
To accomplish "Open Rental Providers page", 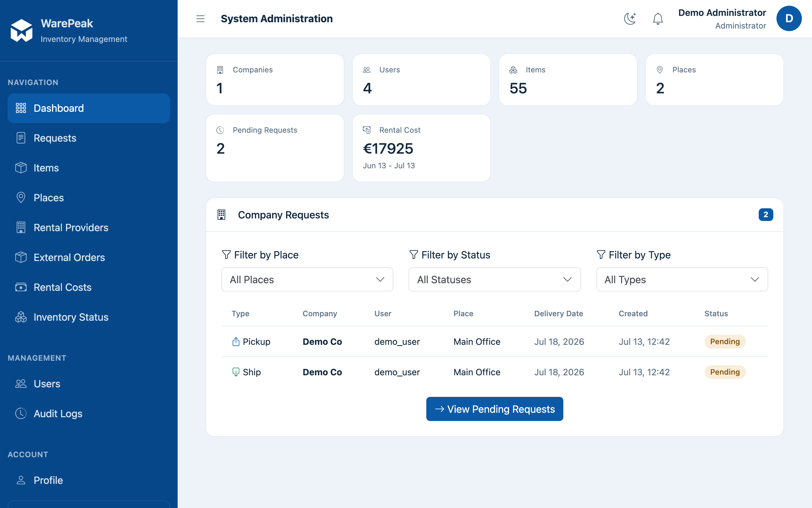I will 88,227.
